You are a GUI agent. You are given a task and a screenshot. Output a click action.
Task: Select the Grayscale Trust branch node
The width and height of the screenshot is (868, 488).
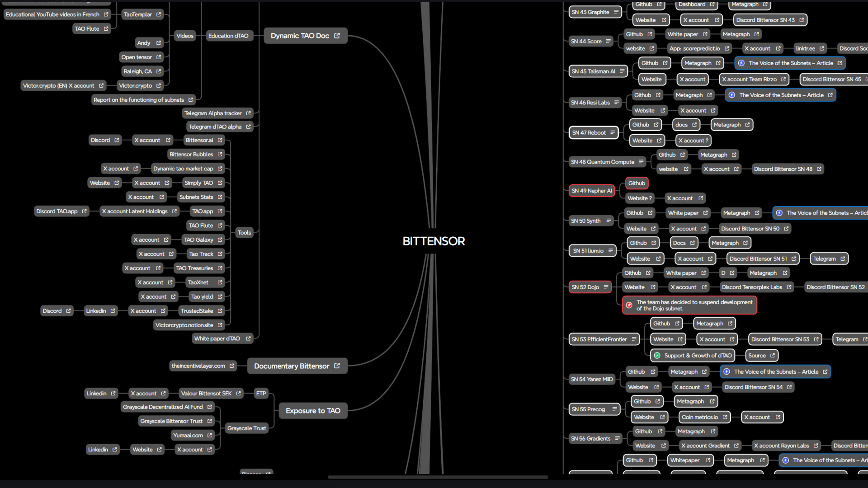click(246, 428)
